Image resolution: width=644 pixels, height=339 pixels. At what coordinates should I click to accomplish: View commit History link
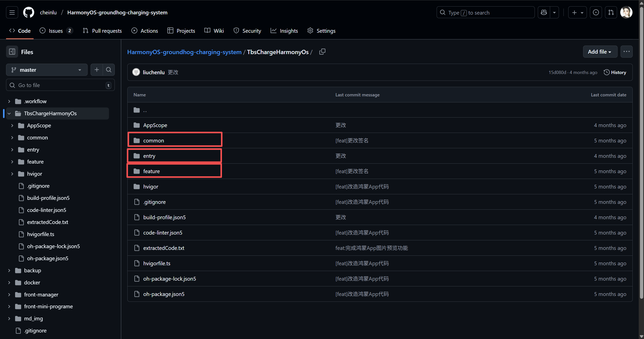(615, 72)
